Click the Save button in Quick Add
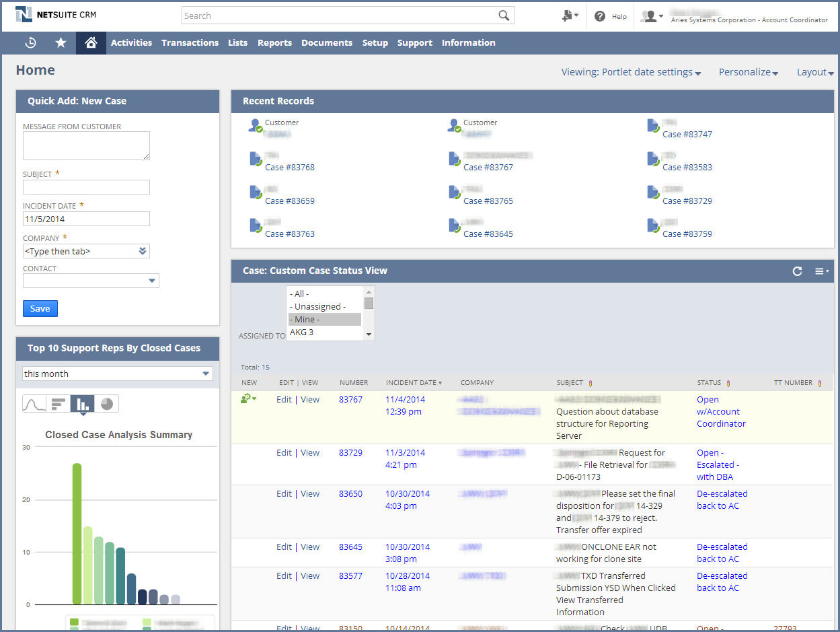The height and width of the screenshot is (632, 840). pos(40,308)
